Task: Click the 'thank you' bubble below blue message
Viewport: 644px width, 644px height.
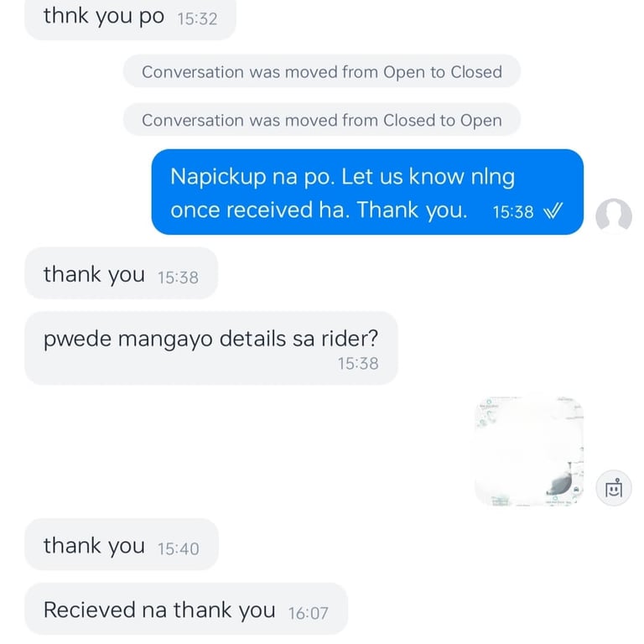Action: (x=121, y=273)
